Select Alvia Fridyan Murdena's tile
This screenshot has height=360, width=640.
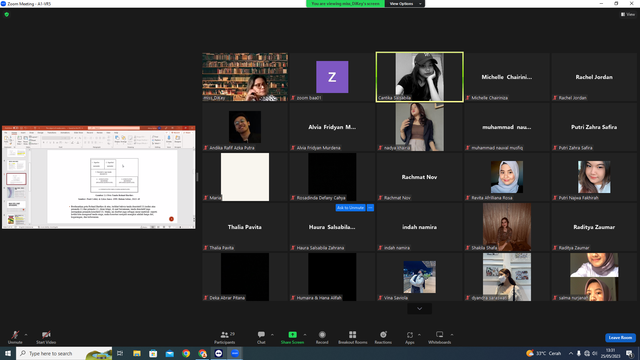pos(332,127)
